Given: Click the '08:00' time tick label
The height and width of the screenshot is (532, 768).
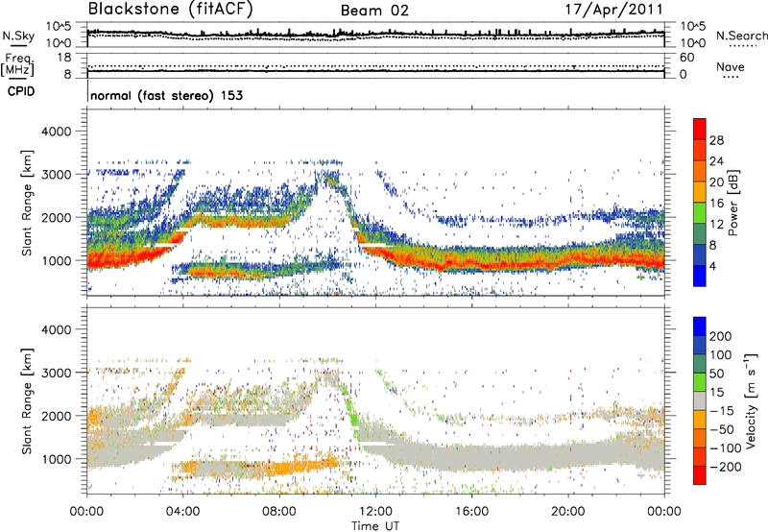Looking at the screenshot, I should coord(279,512).
